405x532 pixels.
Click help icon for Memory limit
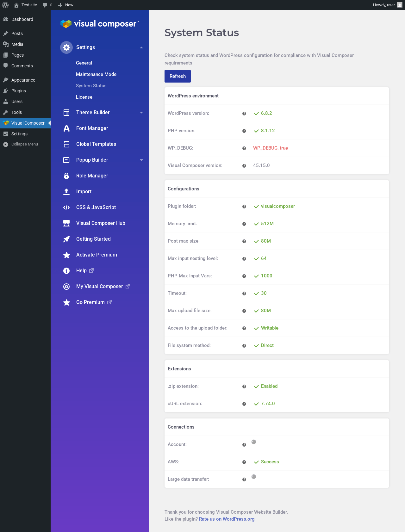(x=244, y=224)
